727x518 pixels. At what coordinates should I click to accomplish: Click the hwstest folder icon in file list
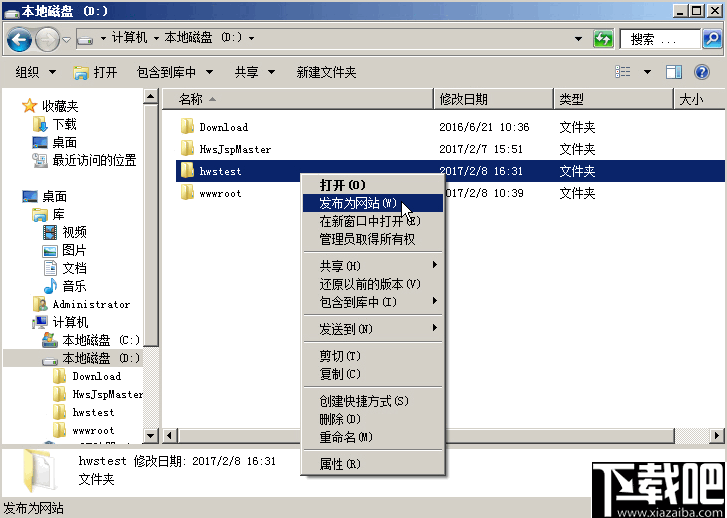[x=187, y=171]
